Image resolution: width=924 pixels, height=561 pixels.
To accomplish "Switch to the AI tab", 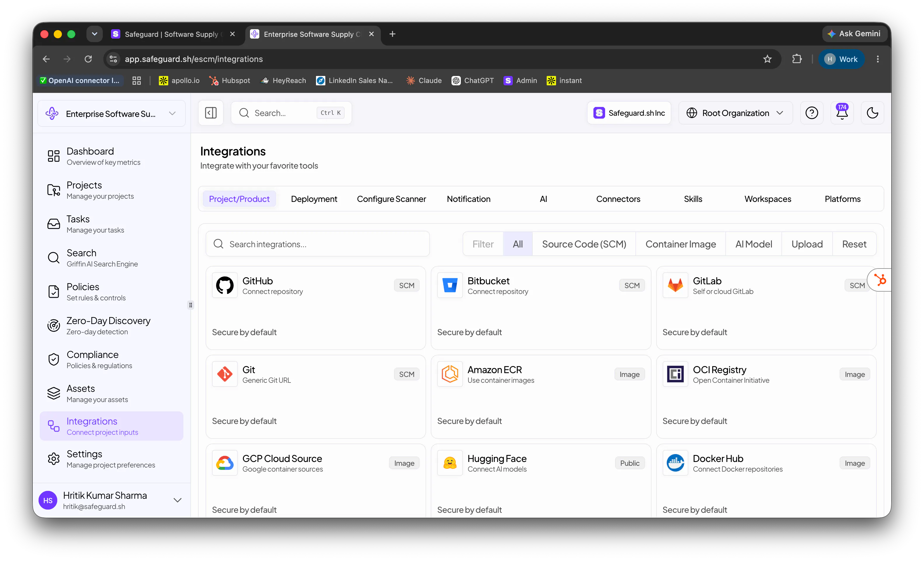I will 543,199.
